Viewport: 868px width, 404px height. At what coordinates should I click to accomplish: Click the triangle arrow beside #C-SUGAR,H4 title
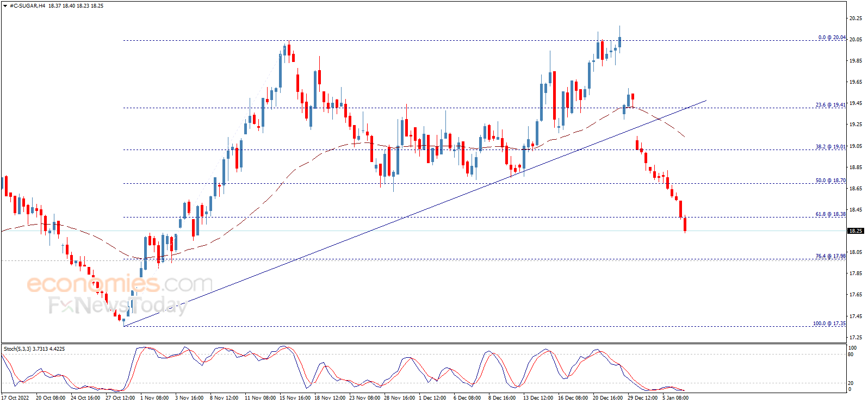(x=5, y=6)
